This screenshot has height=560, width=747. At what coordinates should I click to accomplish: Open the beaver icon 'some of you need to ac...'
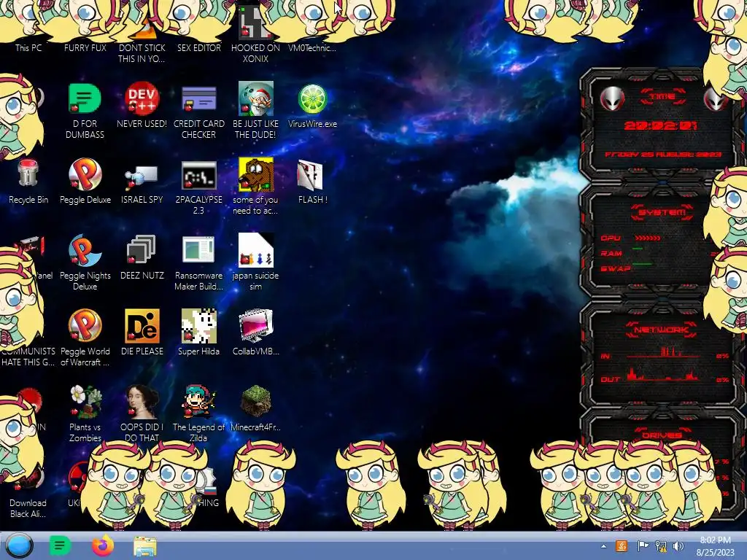click(256, 174)
